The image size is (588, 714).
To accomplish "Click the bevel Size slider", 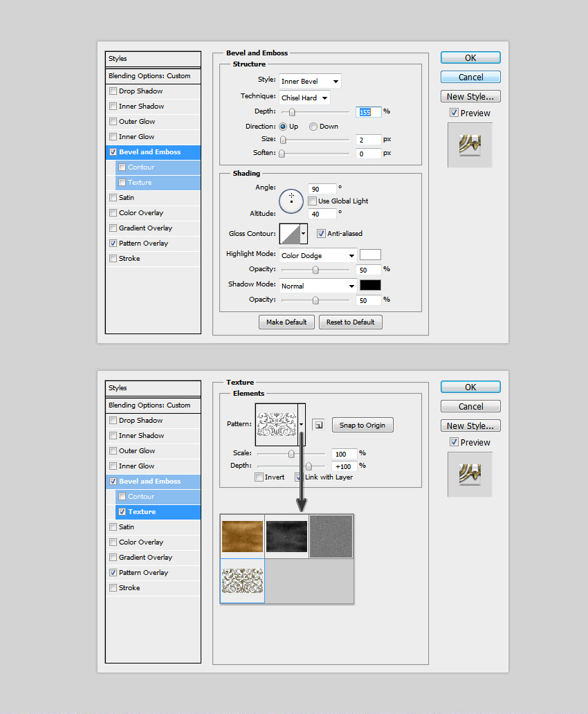I will pos(315,140).
